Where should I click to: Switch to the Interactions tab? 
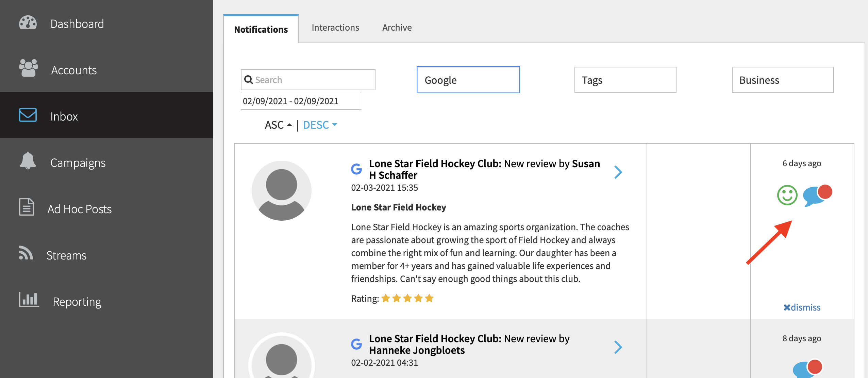335,28
